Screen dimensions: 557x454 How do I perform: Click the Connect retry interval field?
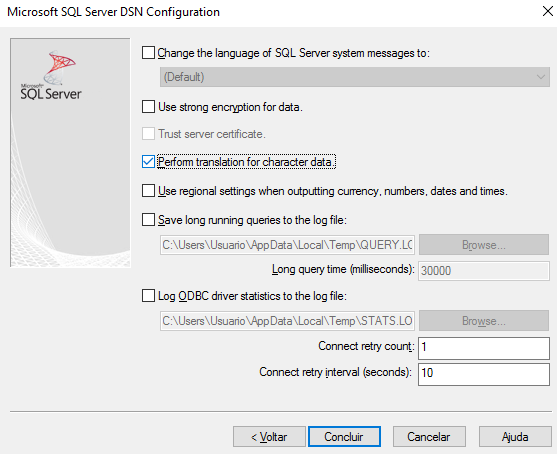tap(483, 374)
